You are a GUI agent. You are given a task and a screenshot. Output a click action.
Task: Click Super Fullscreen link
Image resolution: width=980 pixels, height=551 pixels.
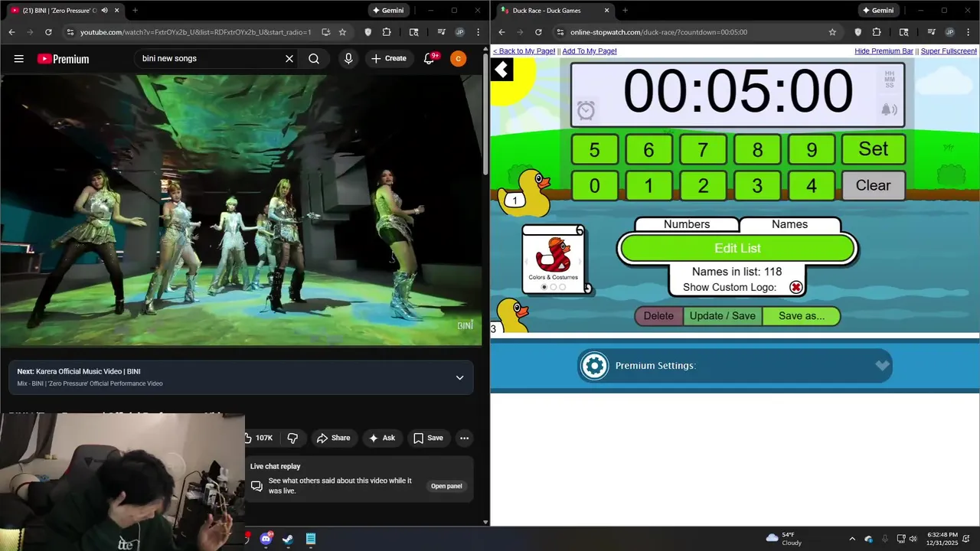(949, 51)
